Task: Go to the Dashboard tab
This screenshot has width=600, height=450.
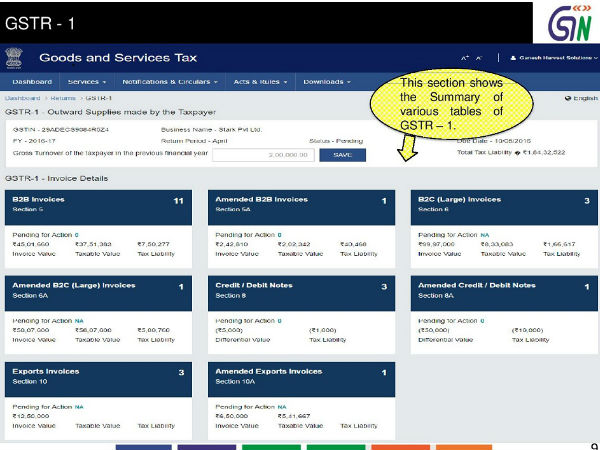Action: tap(32, 81)
